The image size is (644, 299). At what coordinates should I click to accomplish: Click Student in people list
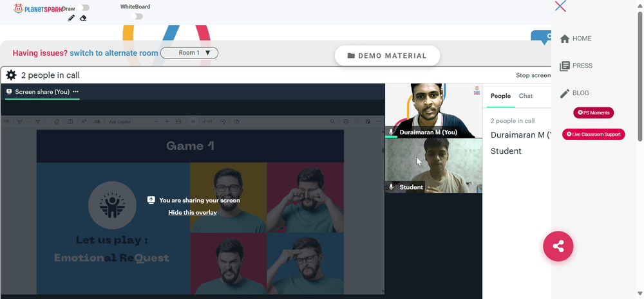click(506, 151)
